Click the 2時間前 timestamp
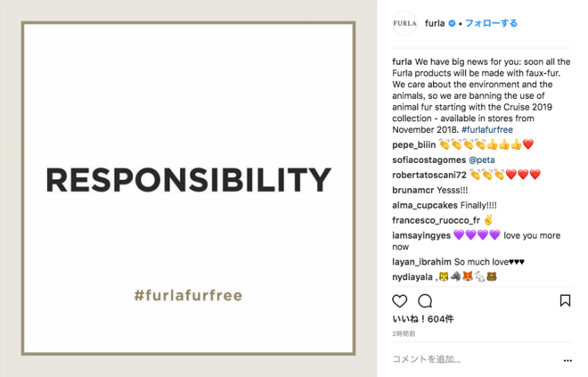588x377 pixels. point(404,333)
